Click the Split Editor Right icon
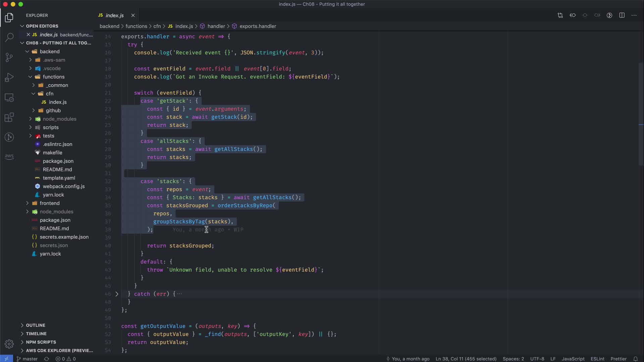This screenshot has width=644, height=362. click(x=622, y=15)
